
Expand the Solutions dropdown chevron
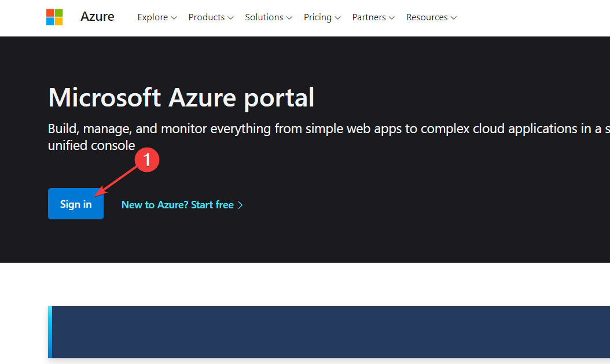(x=289, y=18)
